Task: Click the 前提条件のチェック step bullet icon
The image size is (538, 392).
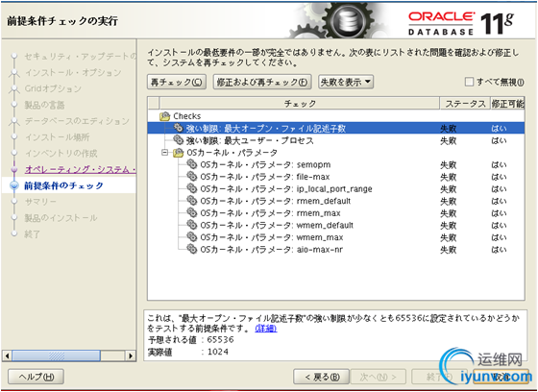Action: (x=14, y=185)
